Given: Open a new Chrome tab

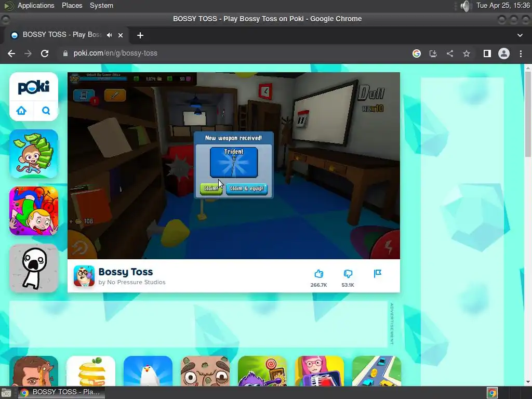Looking at the screenshot, I should (x=140, y=35).
